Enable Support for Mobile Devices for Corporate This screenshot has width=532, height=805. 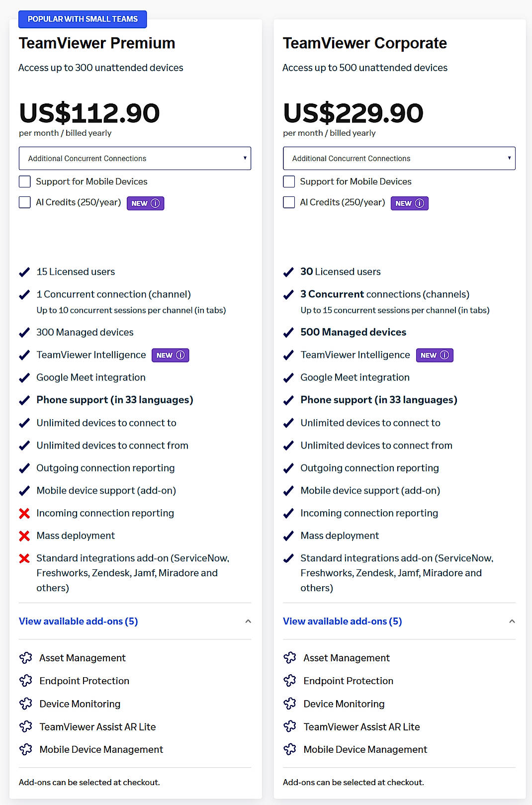[x=289, y=181]
